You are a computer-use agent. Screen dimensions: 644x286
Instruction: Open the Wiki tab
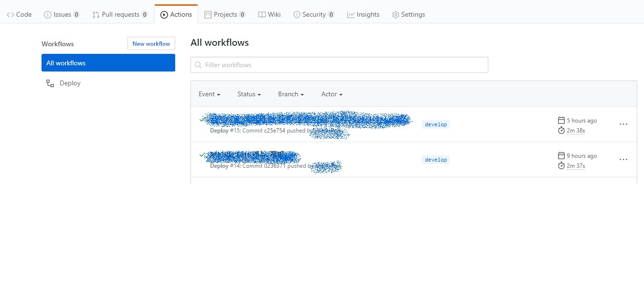(x=269, y=14)
